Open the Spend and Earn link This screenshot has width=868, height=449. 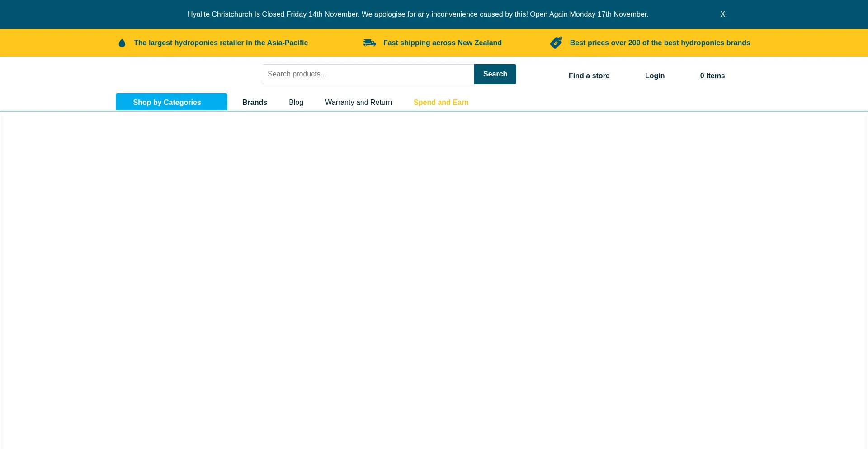point(441,103)
